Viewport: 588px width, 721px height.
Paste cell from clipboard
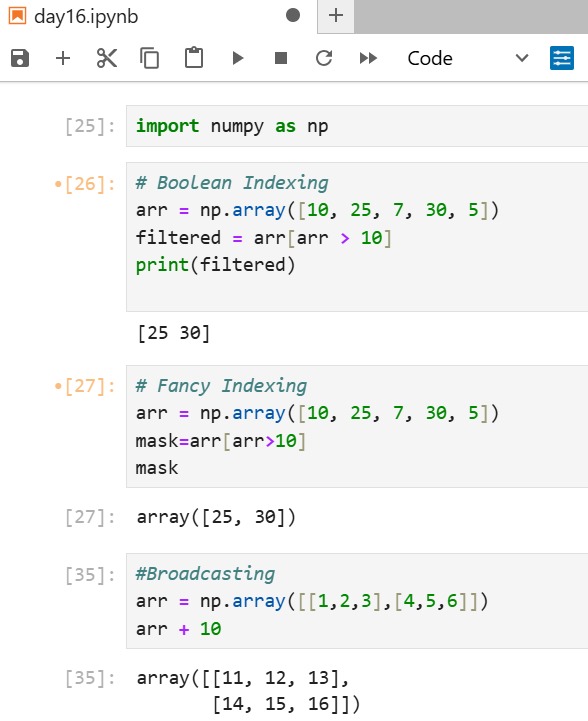(194, 58)
